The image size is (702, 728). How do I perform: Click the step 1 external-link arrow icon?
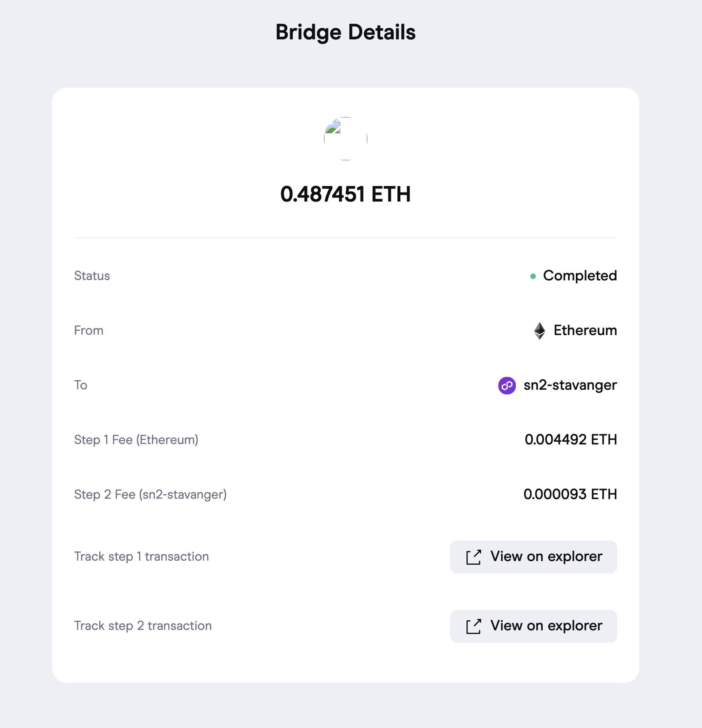(x=473, y=557)
